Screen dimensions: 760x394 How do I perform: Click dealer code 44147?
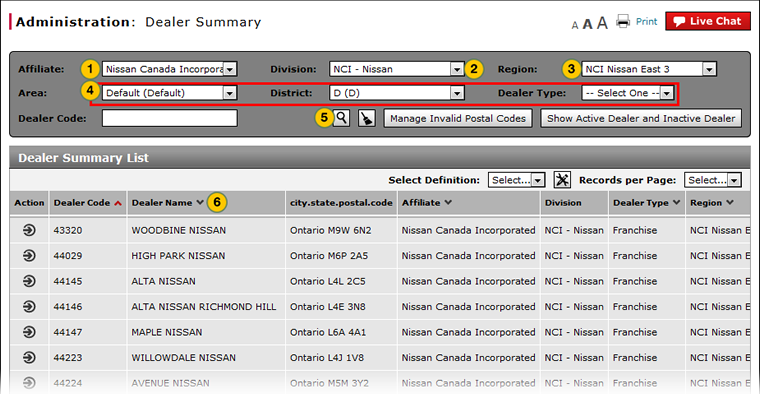[68, 332]
